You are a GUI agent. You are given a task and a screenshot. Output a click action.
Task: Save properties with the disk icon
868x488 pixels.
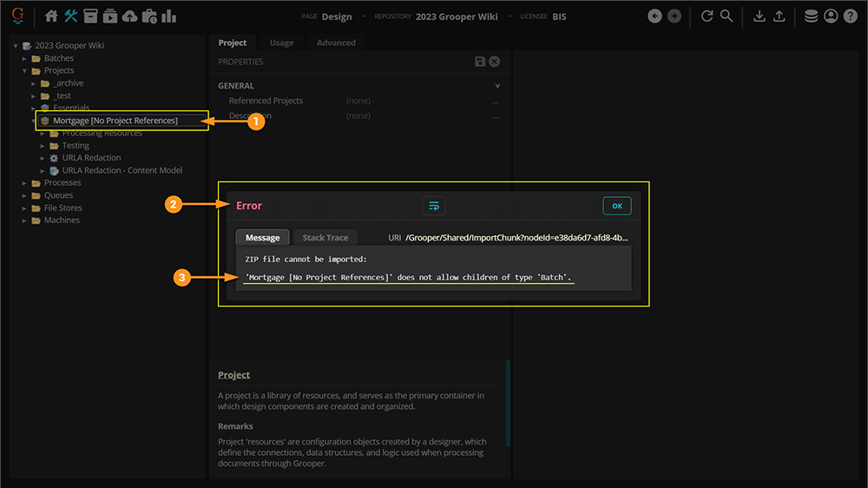tap(480, 62)
